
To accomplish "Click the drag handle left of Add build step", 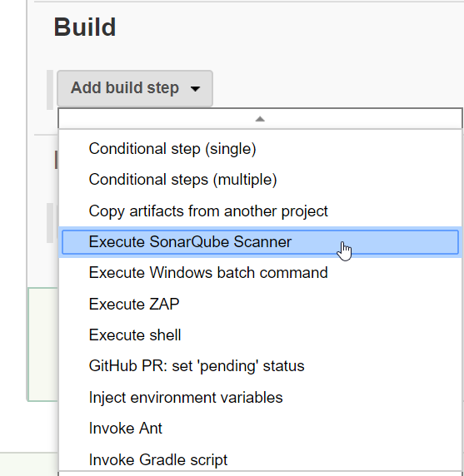I will click(50, 90).
